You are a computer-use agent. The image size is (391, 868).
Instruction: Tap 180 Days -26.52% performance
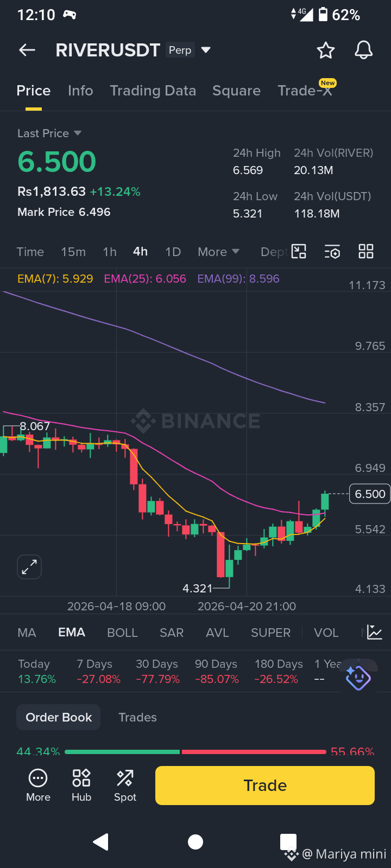tap(279, 672)
